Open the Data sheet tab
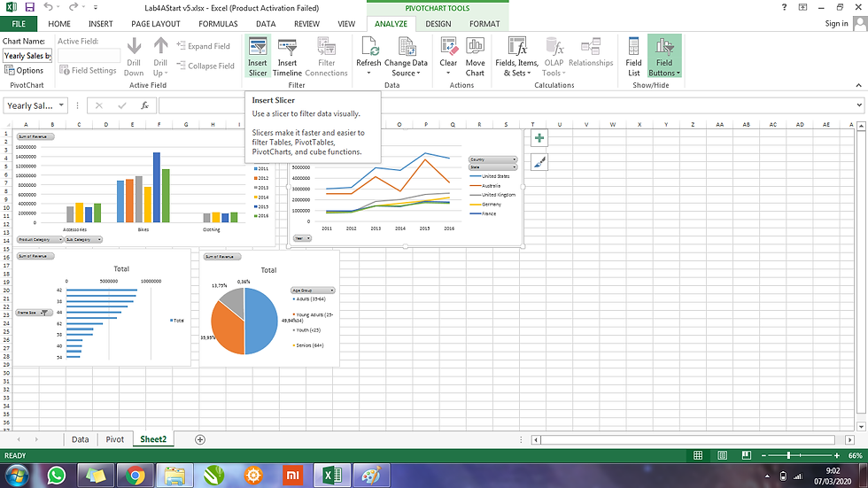The height and width of the screenshot is (488, 868). [x=81, y=439]
